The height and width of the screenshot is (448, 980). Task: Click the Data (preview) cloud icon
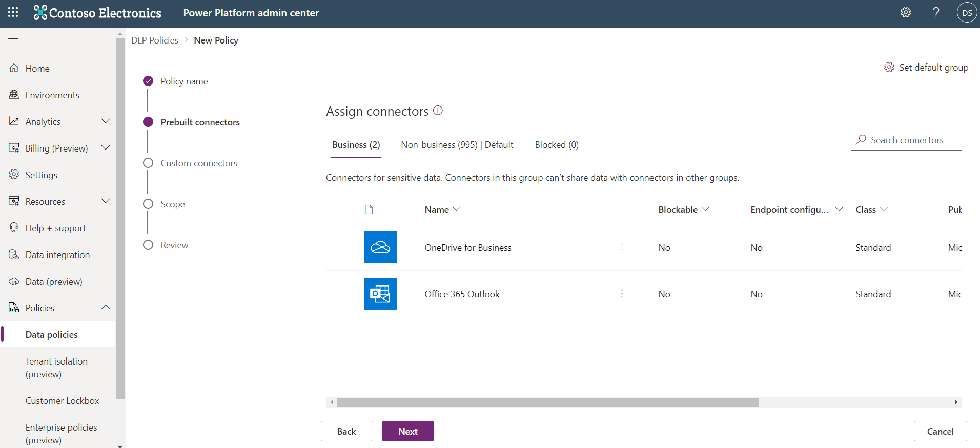14,281
